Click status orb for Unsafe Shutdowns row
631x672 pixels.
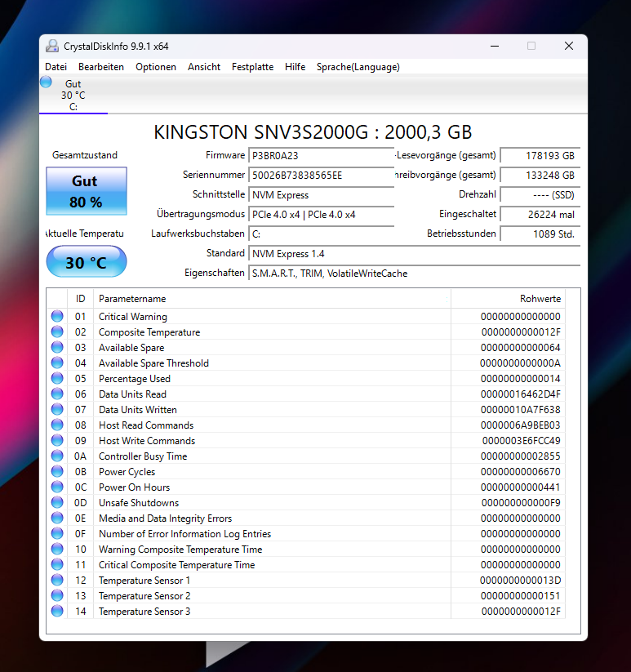(x=57, y=502)
